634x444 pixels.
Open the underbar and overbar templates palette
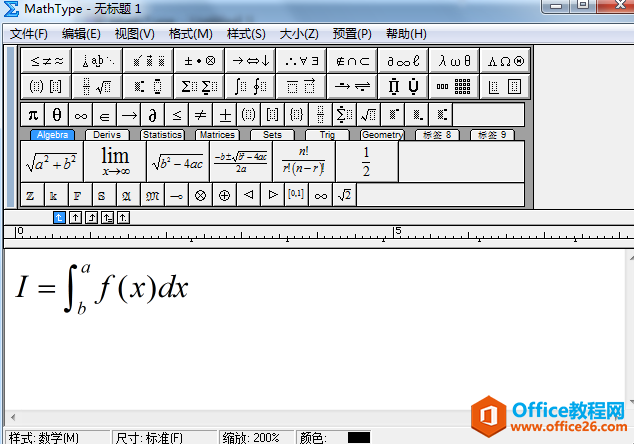(x=301, y=86)
